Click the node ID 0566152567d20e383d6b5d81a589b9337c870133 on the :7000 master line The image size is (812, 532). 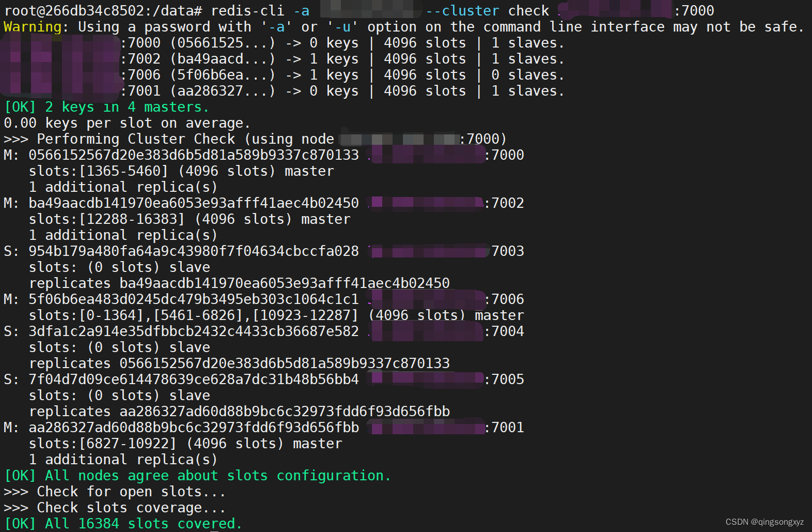pos(194,155)
